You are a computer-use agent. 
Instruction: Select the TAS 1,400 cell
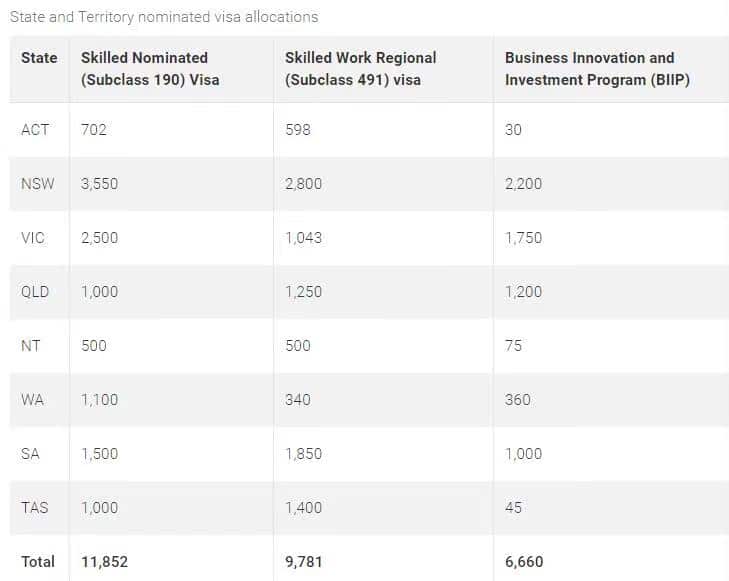pos(303,508)
